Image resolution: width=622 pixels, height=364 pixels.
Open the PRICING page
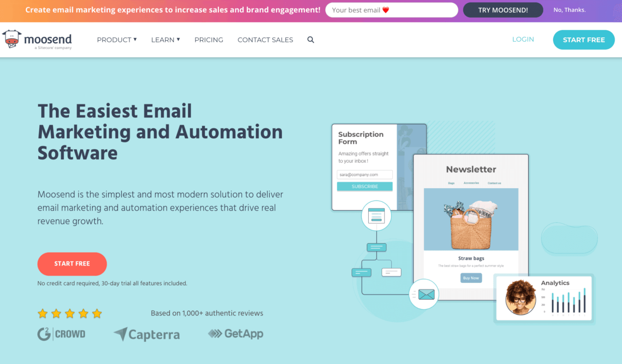209,40
